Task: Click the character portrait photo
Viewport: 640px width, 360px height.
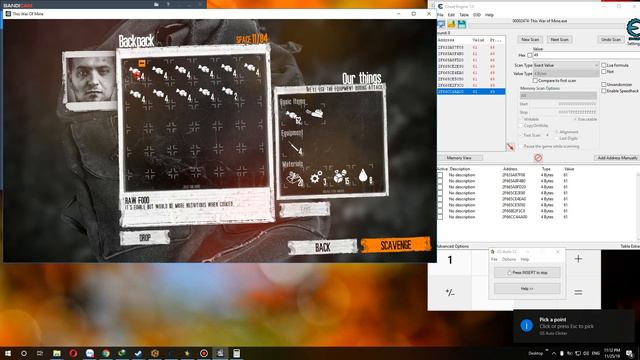Action: (91, 80)
